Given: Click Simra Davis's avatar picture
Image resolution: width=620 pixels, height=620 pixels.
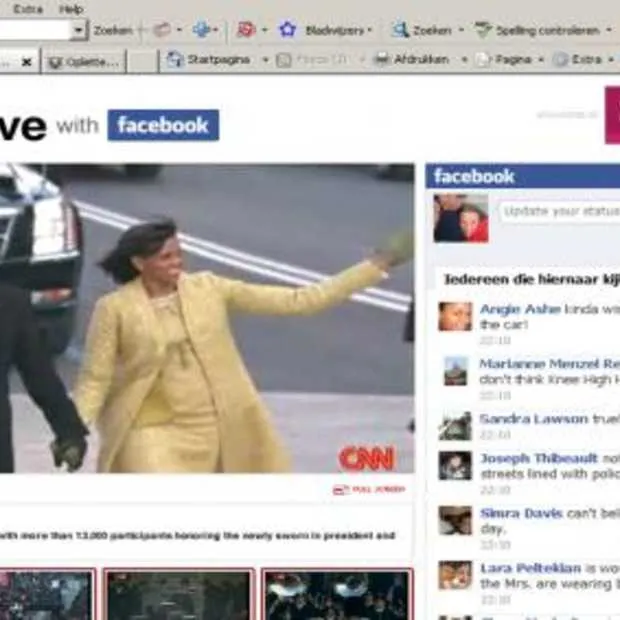Looking at the screenshot, I should click(455, 520).
